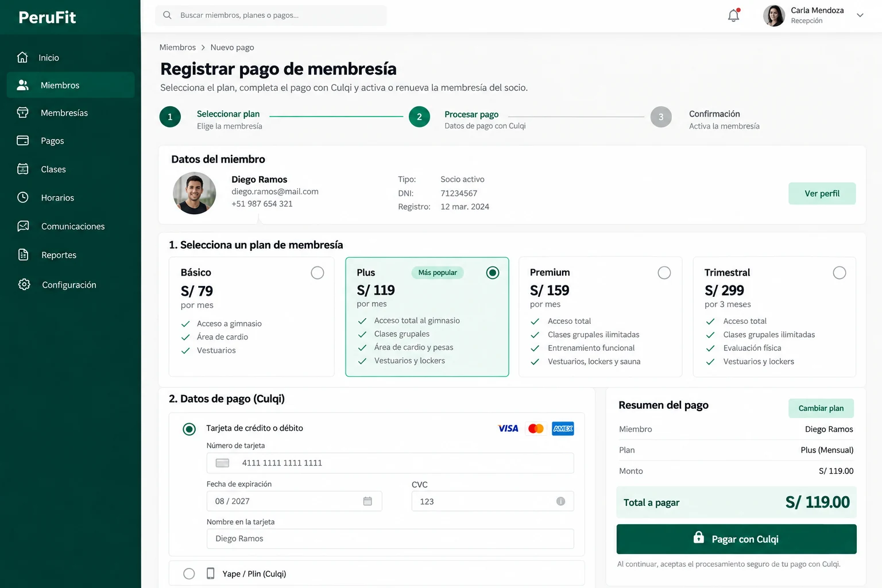This screenshot has height=588, width=882.
Task: Click the Configuración gear icon
Action: coord(24,284)
